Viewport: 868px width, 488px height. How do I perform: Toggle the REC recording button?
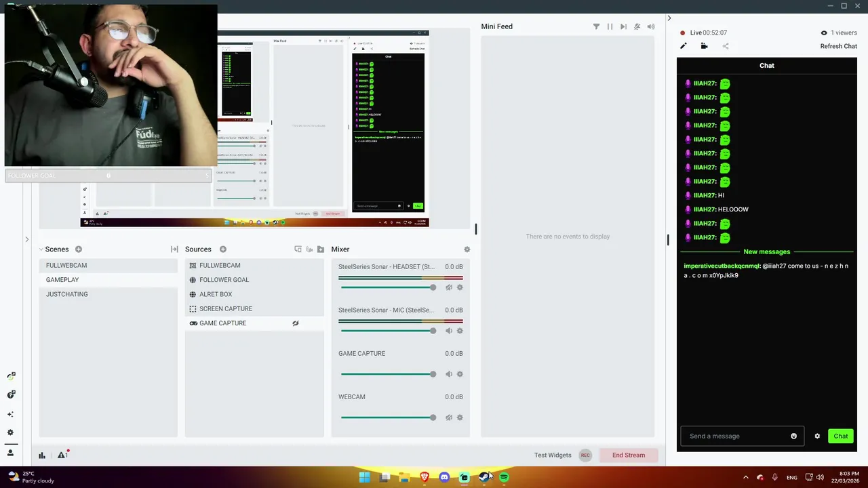click(x=585, y=455)
